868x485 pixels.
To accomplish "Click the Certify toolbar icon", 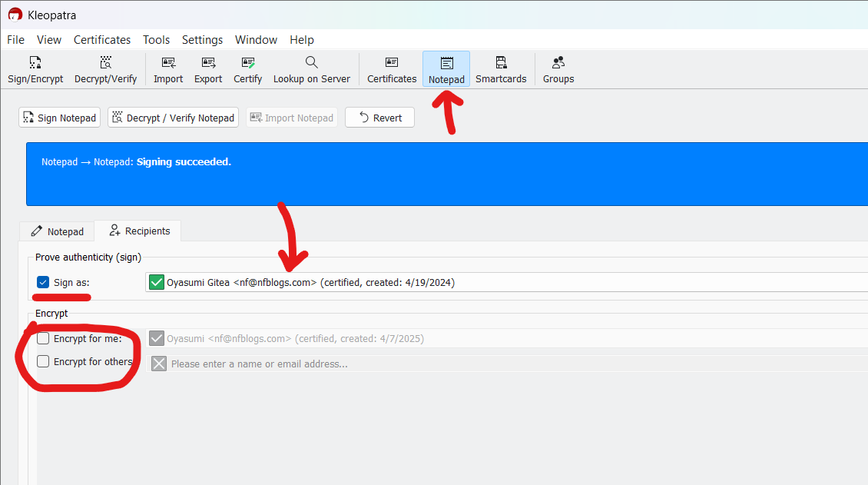I will click(247, 69).
